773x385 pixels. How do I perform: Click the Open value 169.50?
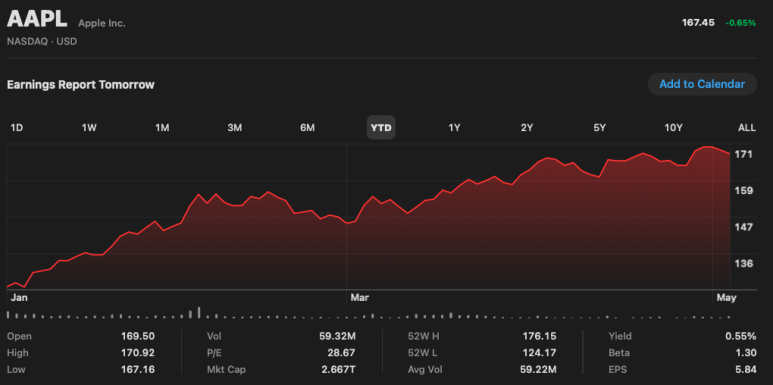pos(138,336)
